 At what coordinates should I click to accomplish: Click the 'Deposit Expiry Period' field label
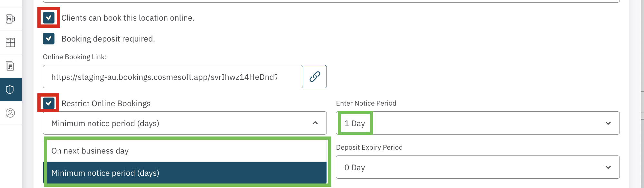369,147
